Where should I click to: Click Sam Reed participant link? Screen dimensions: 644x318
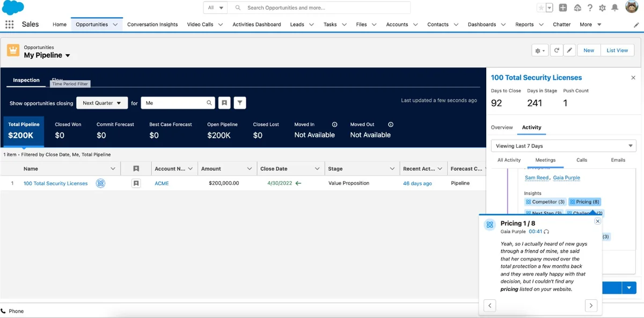point(537,178)
